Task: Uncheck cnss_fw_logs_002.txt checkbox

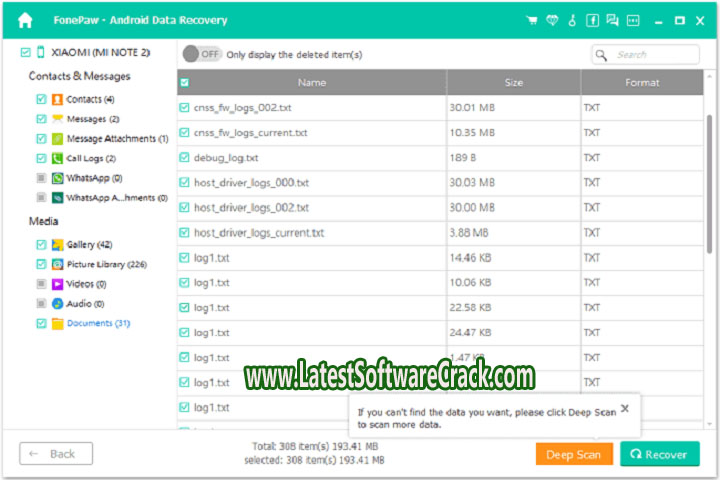Action: 184,108
